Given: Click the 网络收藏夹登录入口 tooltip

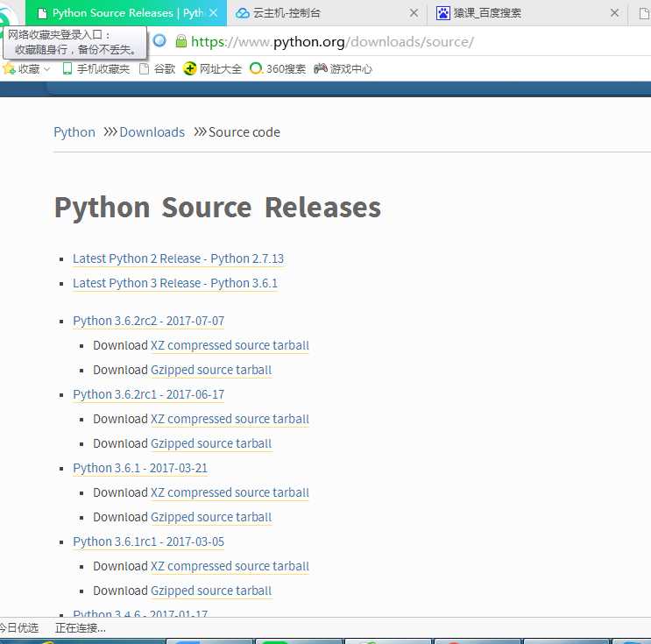Looking at the screenshot, I should click(x=75, y=42).
